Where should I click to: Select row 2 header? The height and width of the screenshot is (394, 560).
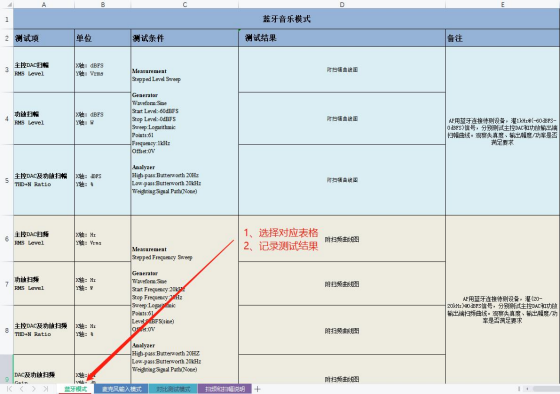pos(7,38)
